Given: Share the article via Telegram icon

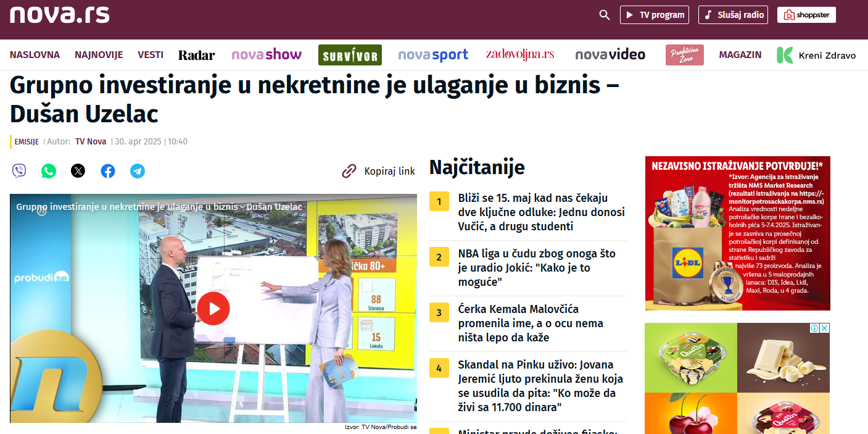Looking at the screenshot, I should coord(138,171).
